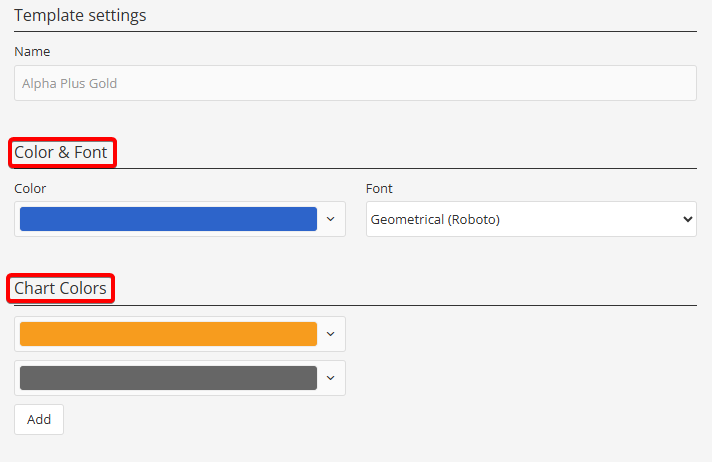The width and height of the screenshot is (712, 462).
Task: Click the Font field label
Action: click(380, 188)
